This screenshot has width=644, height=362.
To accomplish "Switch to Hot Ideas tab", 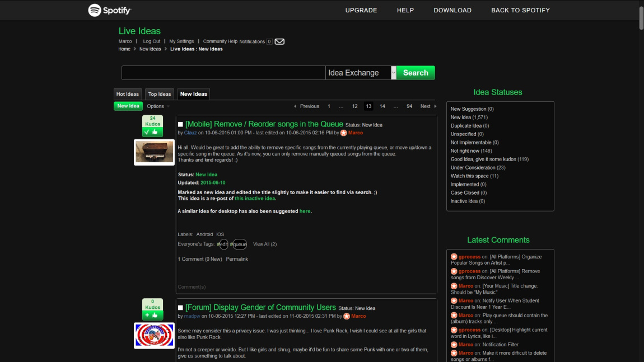I will point(127,94).
